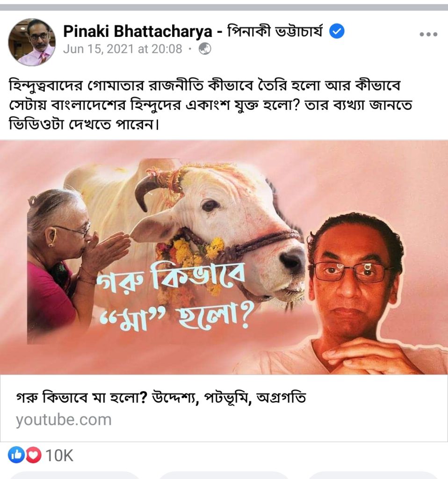The image size is (448, 479).
Task: Open Pinaki Bhattacharya's round profile picture
Action: [x=32, y=42]
